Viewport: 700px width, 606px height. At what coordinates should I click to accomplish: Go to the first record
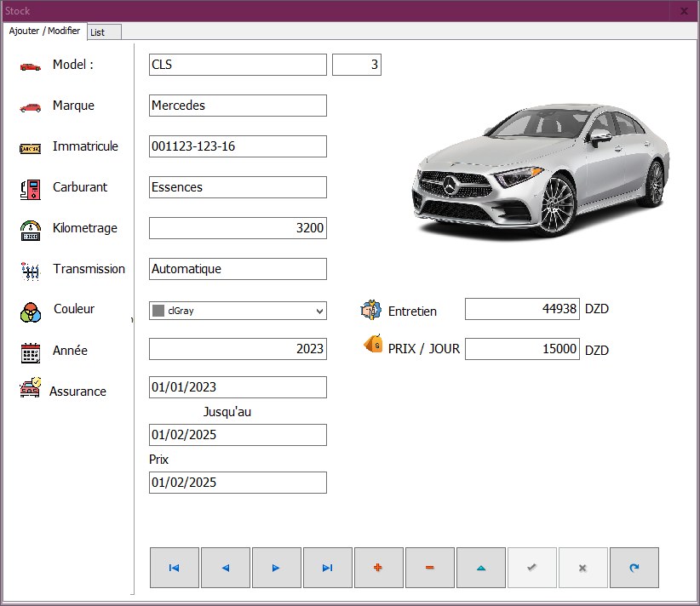[174, 568]
